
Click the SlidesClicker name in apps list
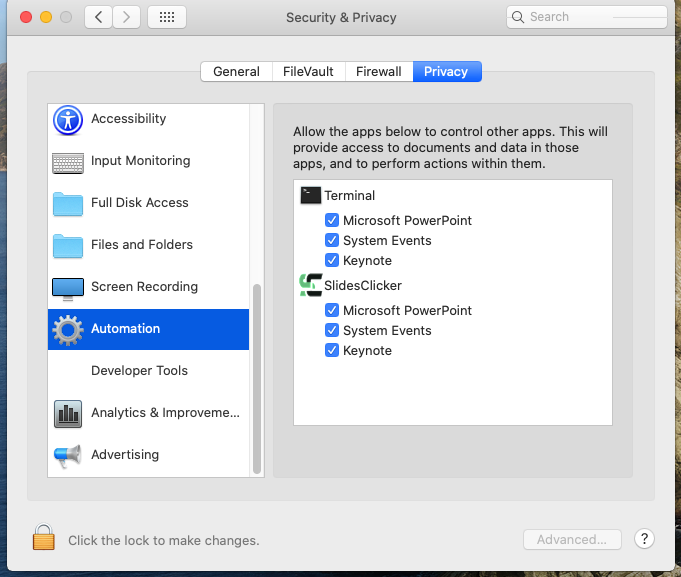(363, 285)
